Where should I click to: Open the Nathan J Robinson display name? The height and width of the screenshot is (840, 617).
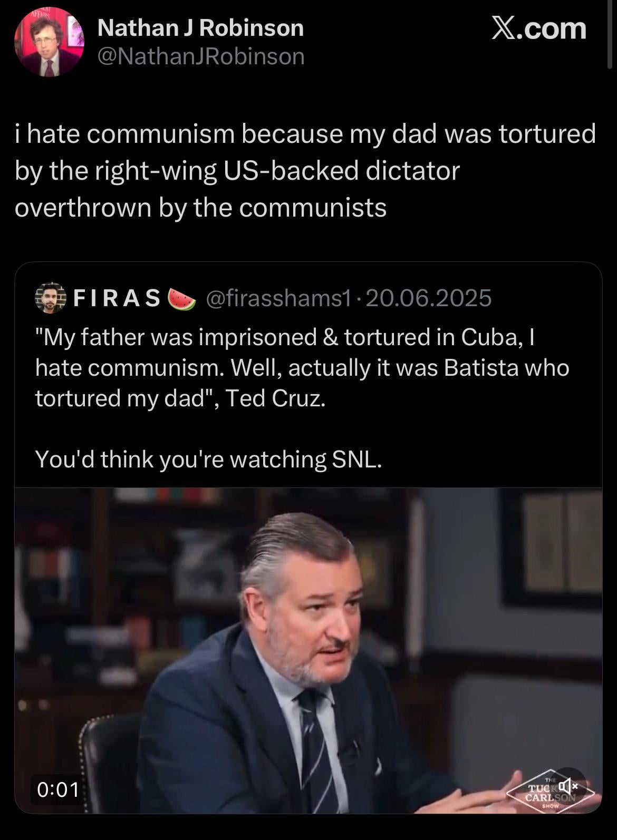[200, 28]
